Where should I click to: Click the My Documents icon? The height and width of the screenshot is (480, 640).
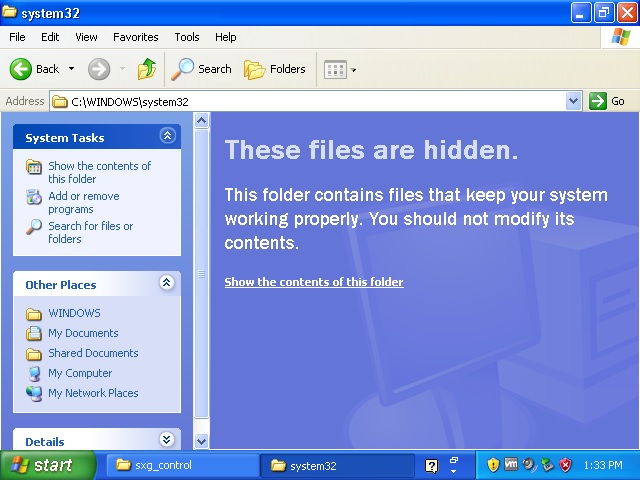[x=34, y=333]
